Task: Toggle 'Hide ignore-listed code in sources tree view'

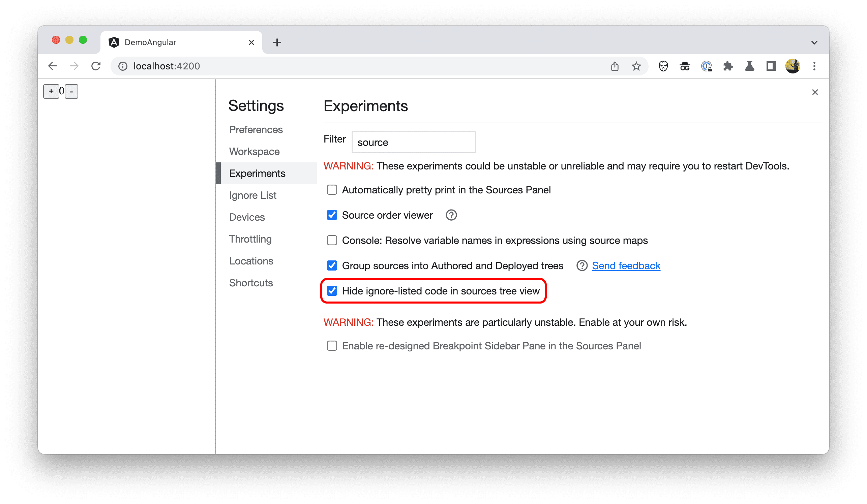Action: tap(332, 291)
